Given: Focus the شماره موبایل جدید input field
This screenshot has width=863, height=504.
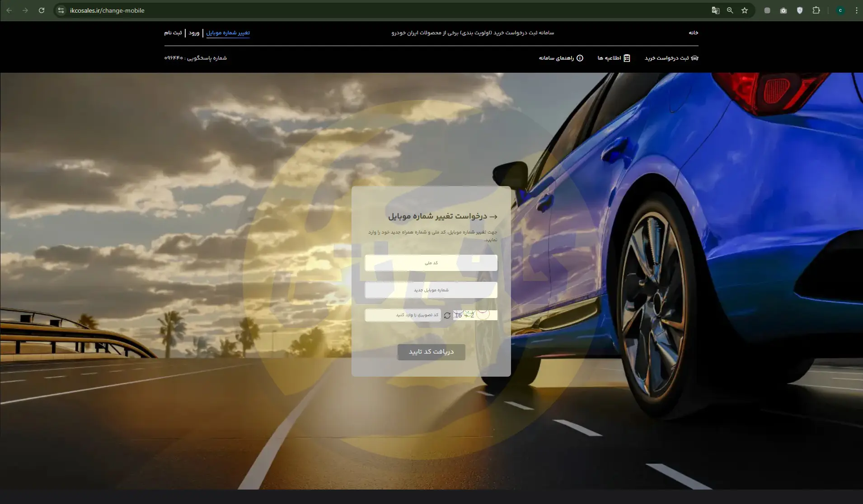Looking at the screenshot, I should tap(431, 290).
